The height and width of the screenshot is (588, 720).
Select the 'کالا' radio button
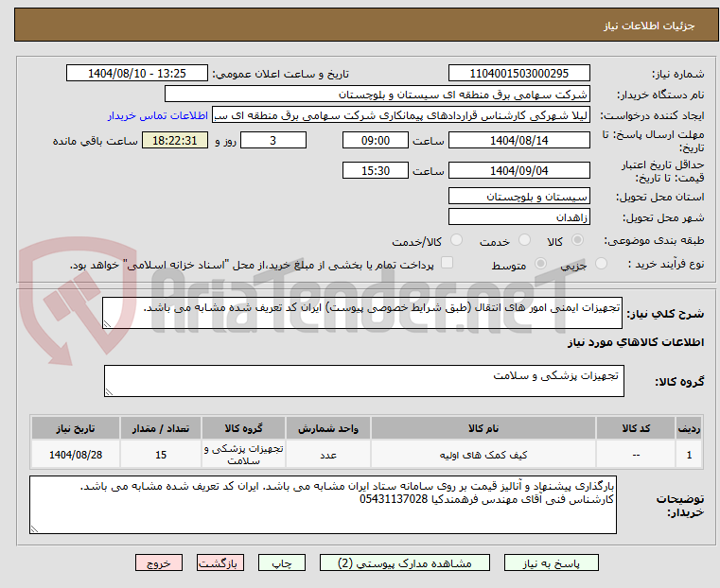pyautogui.click(x=578, y=240)
